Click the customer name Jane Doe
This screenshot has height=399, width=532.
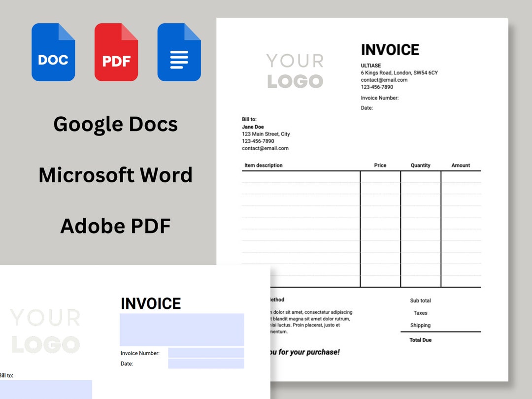pyautogui.click(x=253, y=127)
